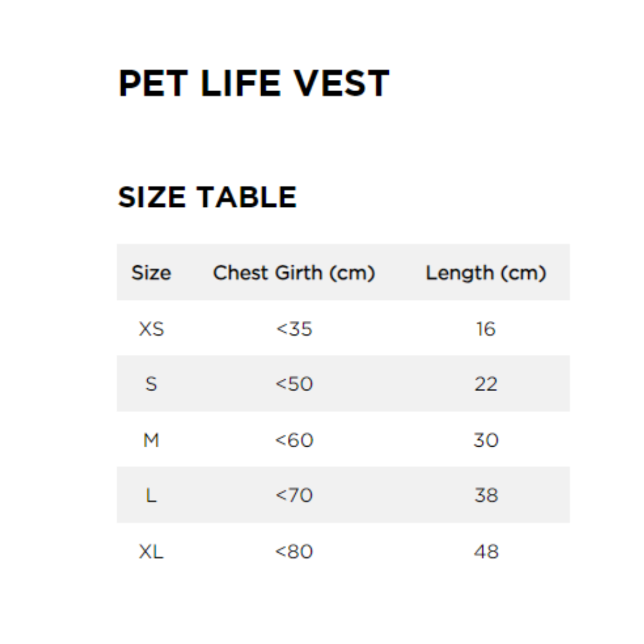Click the length value 38

486,496
